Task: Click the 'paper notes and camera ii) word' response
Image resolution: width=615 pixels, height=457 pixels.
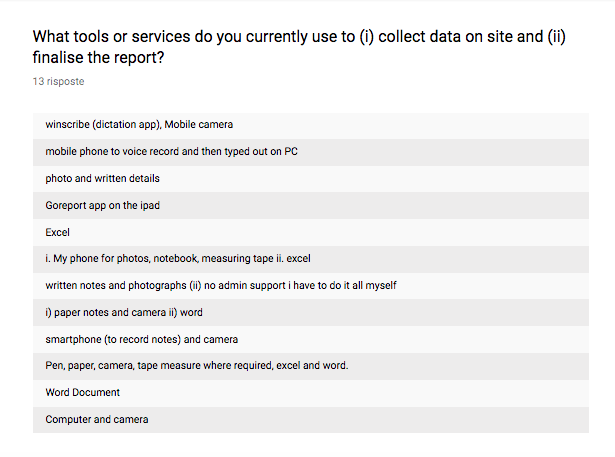Action: (311, 313)
